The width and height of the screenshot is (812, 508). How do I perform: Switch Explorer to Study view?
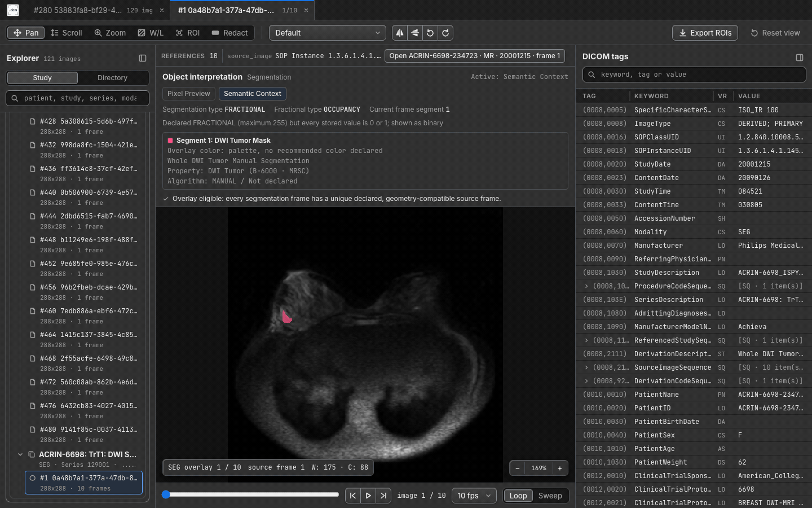(42, 78)
